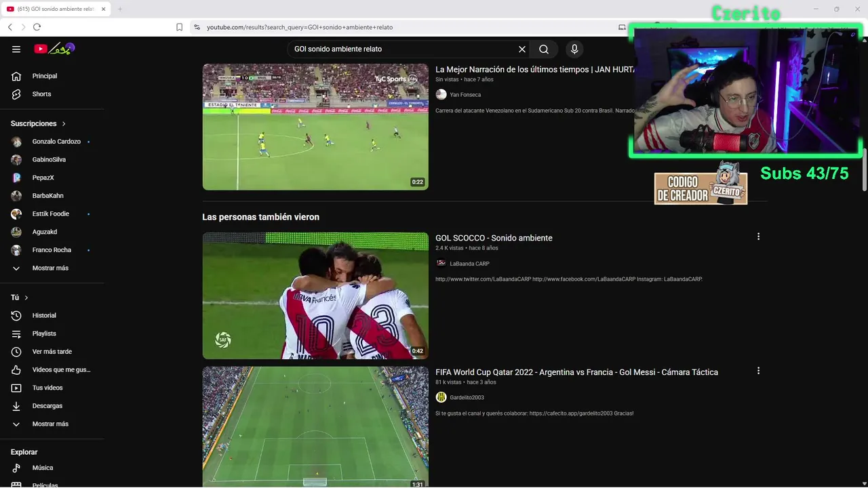Open Ver más tarde list
The height and width of the screenshot is (488, 868).
[52, 352]
